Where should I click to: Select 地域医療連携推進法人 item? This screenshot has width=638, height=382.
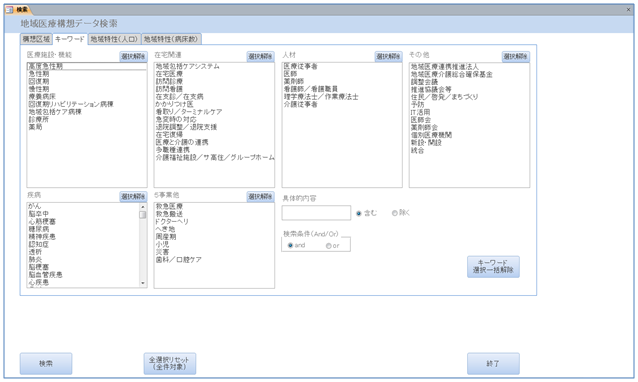469,66
